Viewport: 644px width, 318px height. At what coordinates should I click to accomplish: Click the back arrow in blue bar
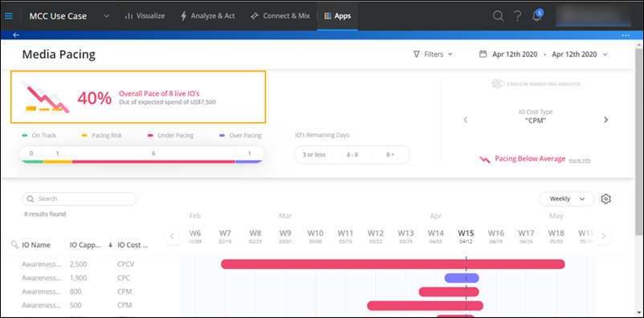point(16,35)
